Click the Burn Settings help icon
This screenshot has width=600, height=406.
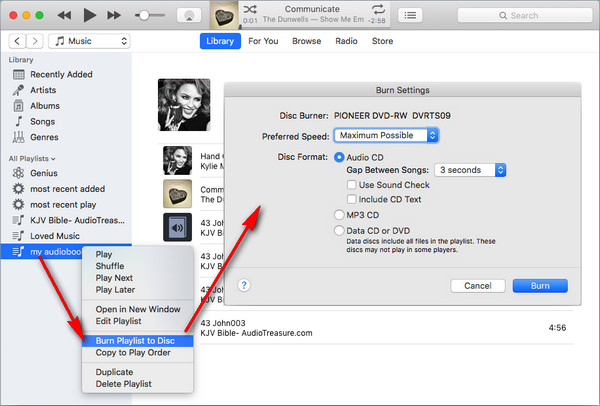244,285
